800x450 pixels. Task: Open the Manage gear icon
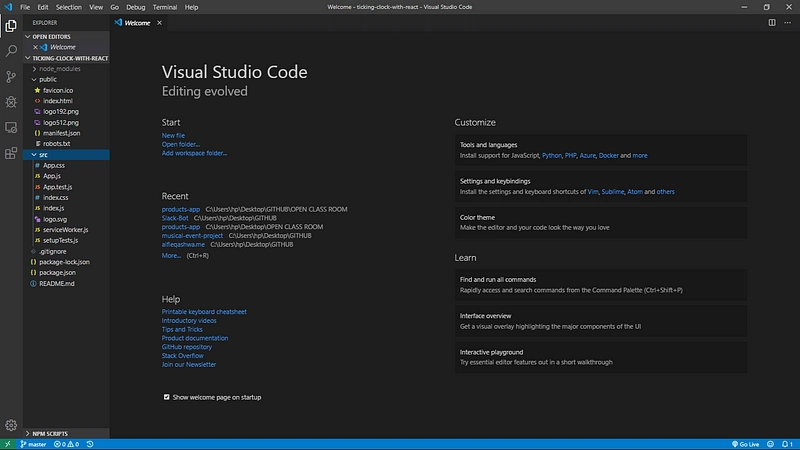coord(11,425)
